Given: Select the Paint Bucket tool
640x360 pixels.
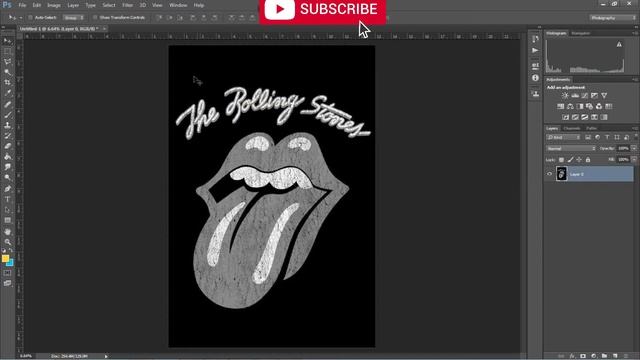Looking at the screenshot, I should pyautogui.click(x=7, y=157).
